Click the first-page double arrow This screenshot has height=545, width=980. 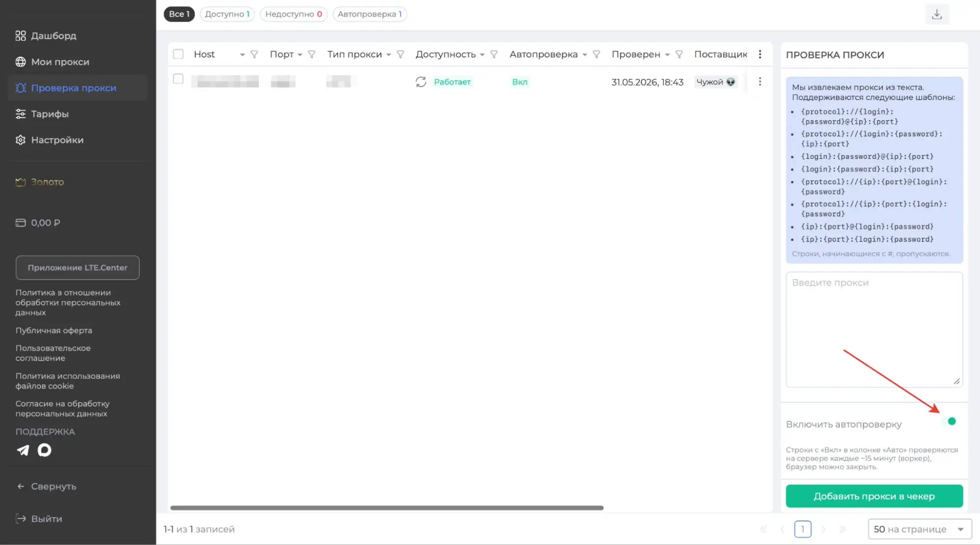pyautogui.click(x=763, y=529)
